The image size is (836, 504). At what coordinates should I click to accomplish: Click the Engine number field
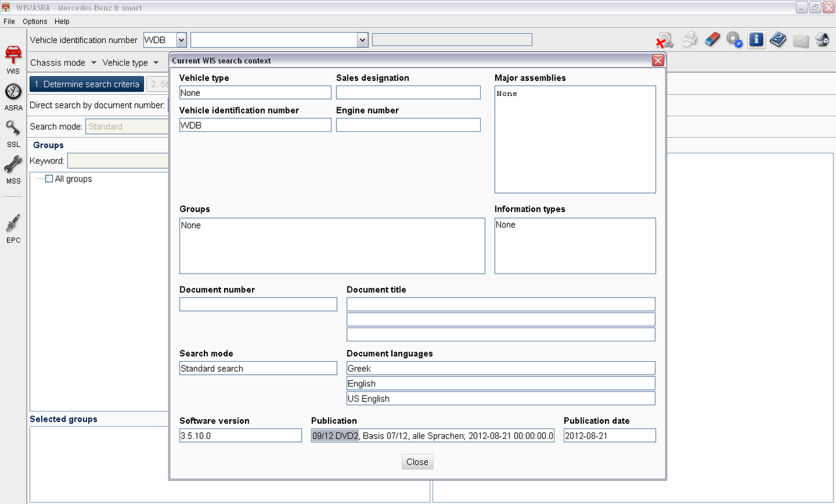click(x=408, y=125)
